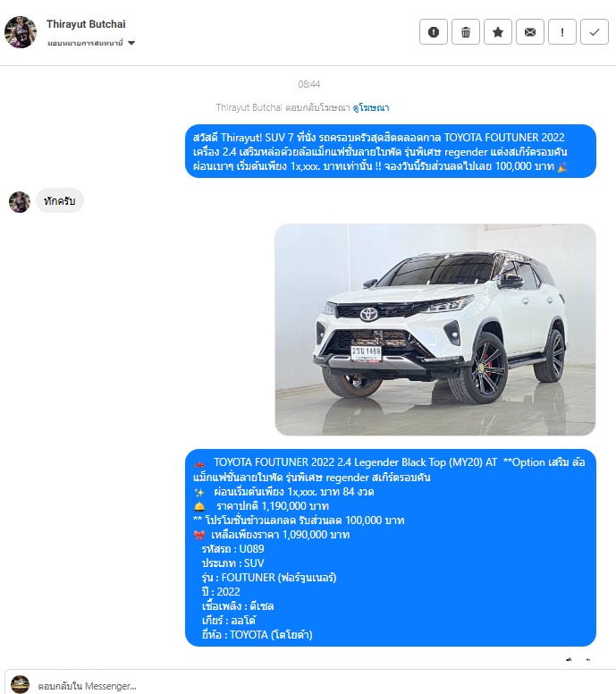Open the มอบหมายการสนทนานี้ assignment menu
This screenshot has width=616, height=694.
tap(90, 43)
